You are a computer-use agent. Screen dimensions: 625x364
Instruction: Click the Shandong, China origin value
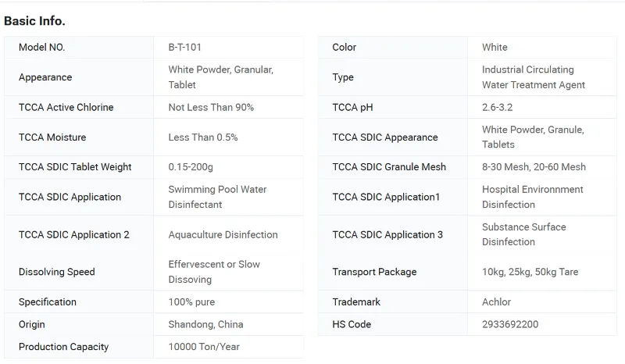click(205, 324)
